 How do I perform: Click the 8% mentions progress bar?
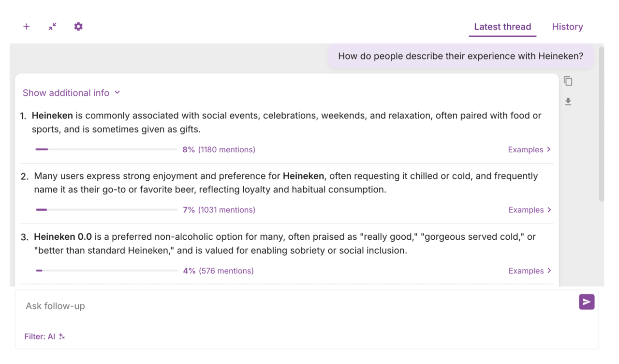(x=106, y=149)
